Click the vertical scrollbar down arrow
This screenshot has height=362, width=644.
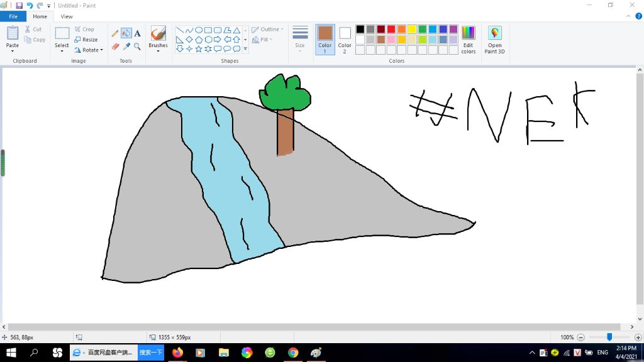click(640, 319)
